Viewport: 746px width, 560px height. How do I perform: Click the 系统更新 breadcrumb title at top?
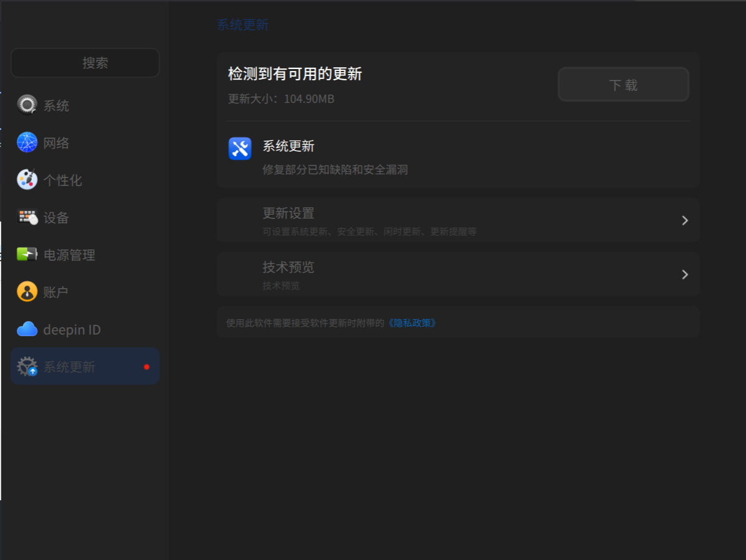243,25
